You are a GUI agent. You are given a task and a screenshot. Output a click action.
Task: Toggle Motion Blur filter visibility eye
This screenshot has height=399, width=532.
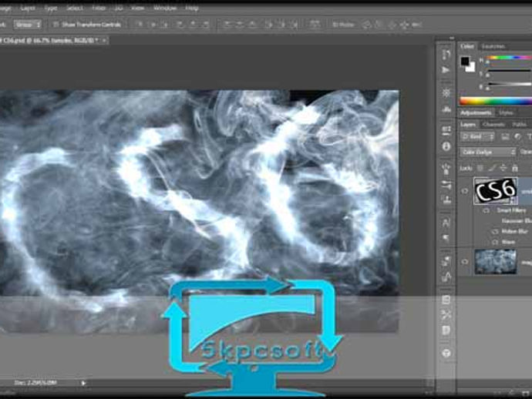pyautogui.click(x=495, y=232)
